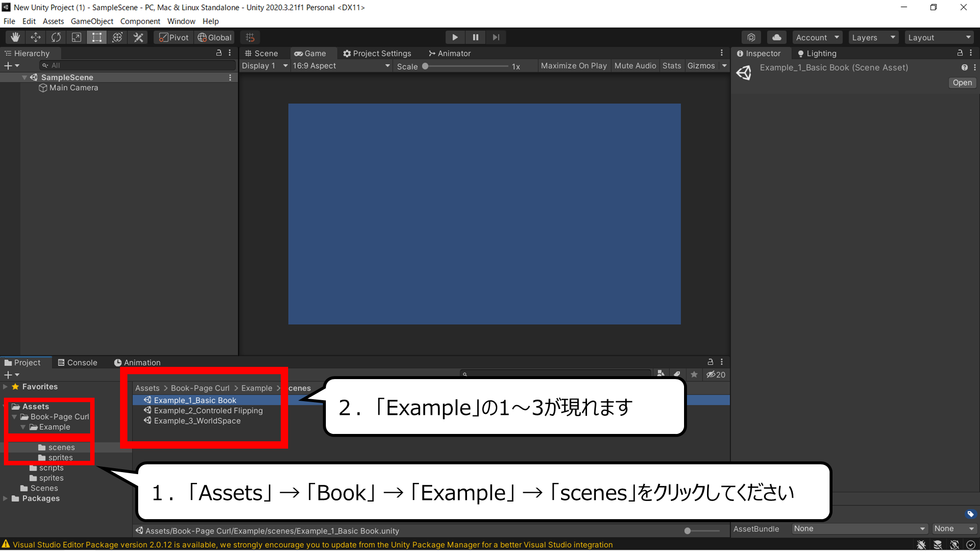Viewport: 980px width, 551px height.
Task: Select the Scale tool
Action: pyautogui.click(x=76, y=37)
